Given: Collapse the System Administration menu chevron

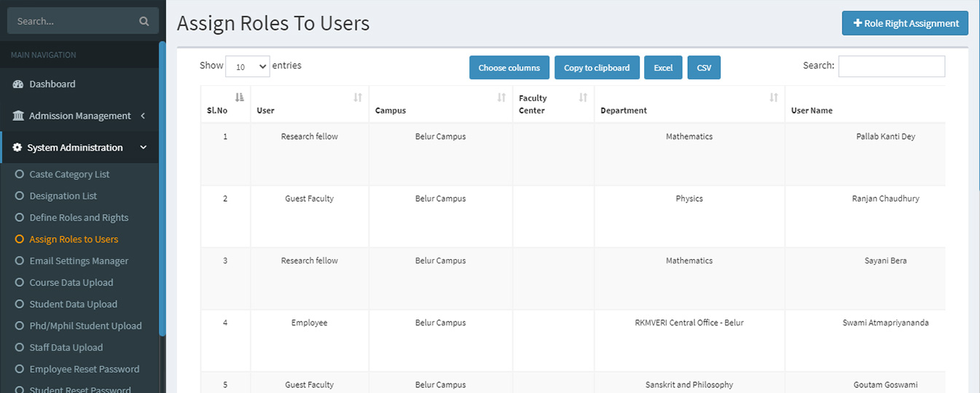Looking at the screenshot, I should point(144,148).
